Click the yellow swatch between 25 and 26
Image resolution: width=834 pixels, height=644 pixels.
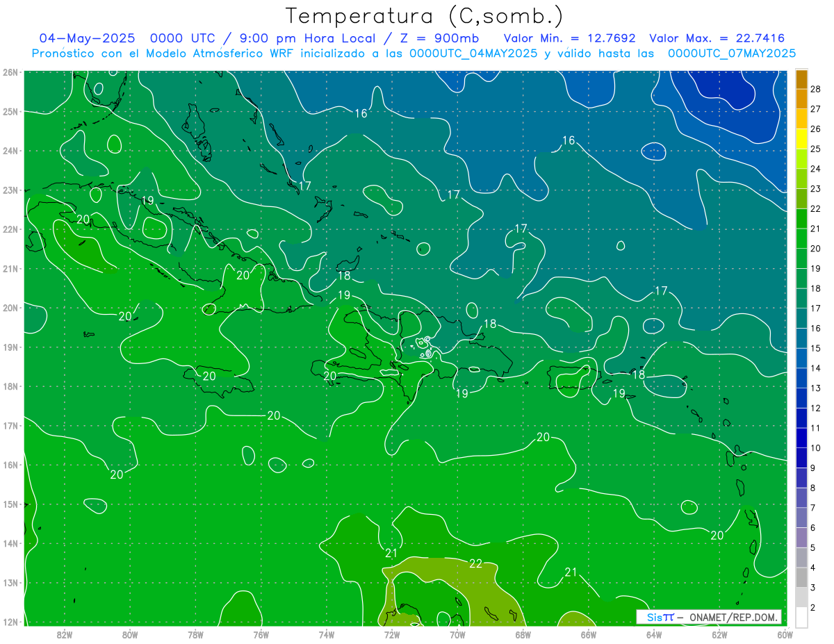[801, 139]
